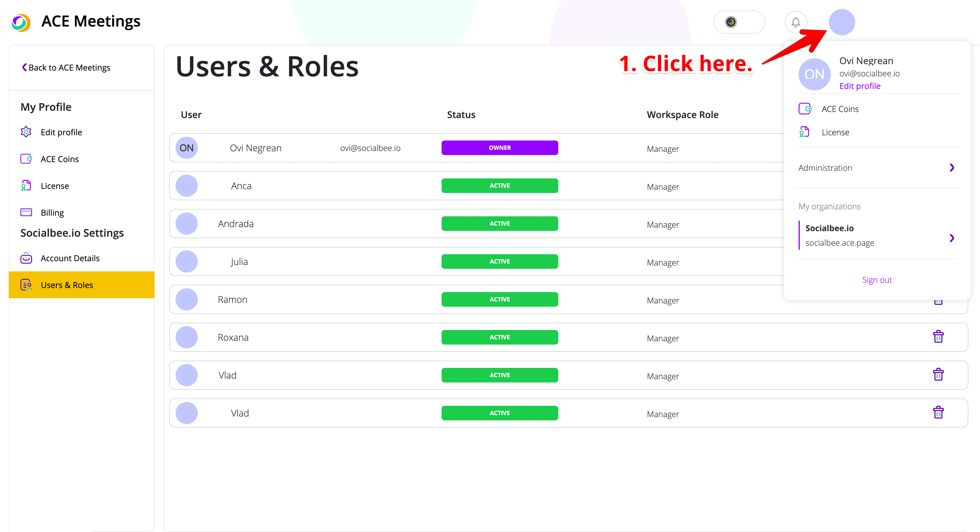Click the ACE Meetings logo icon
This screenshot has height=532, width=980.
click(x=21, y=22)
